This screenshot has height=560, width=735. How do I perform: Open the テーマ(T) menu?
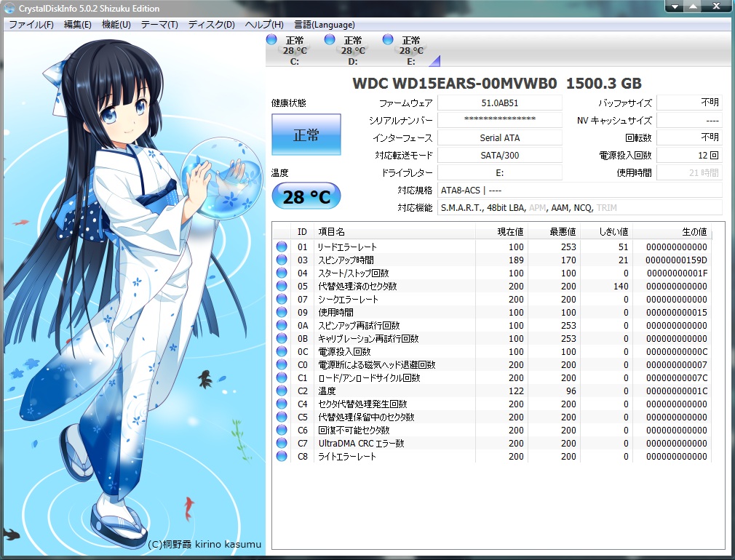coord(159,25)
